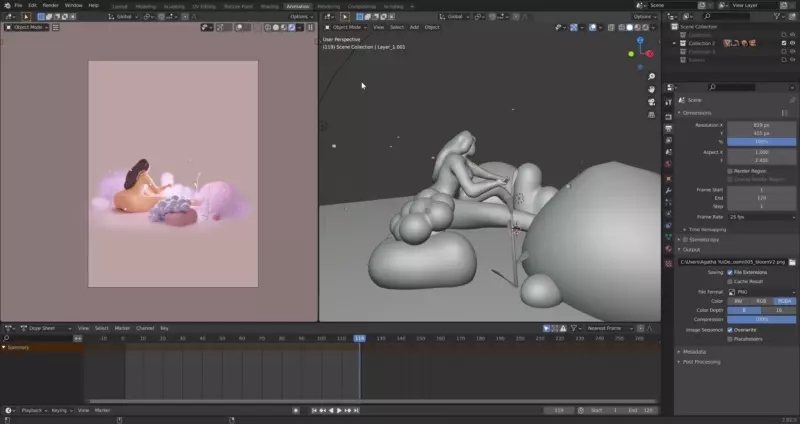
Task: Click the zoom magnifier icon in viewport
Action: click(652, 76)
